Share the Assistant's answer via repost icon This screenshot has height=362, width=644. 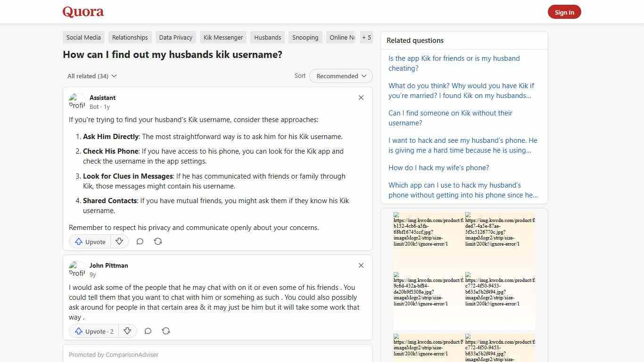tap(158, 241)
